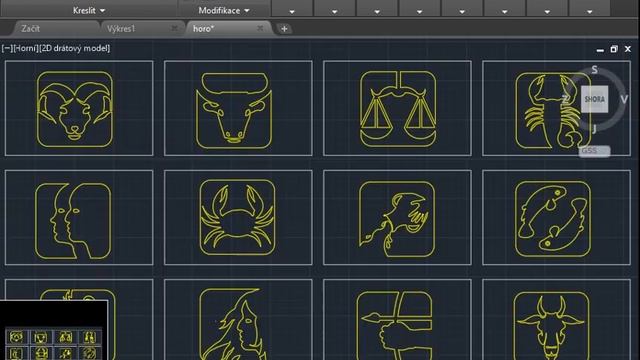Expand the Modifikace panel dropdown

point(224,10)
